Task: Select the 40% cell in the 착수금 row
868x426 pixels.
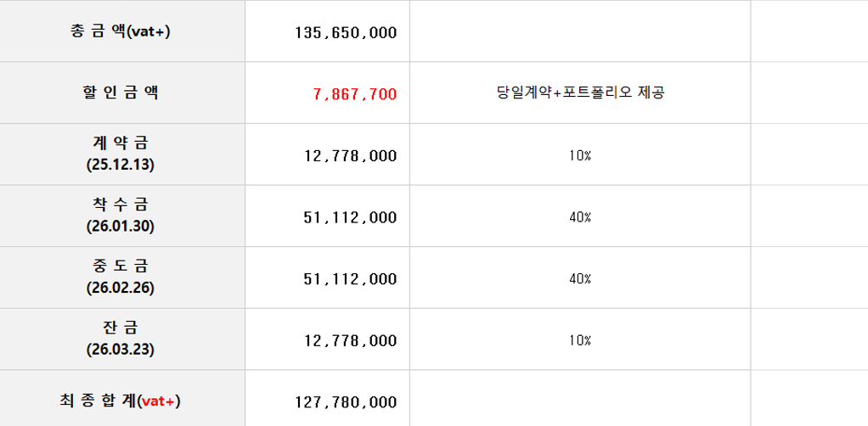Action: tap(580, 216)
